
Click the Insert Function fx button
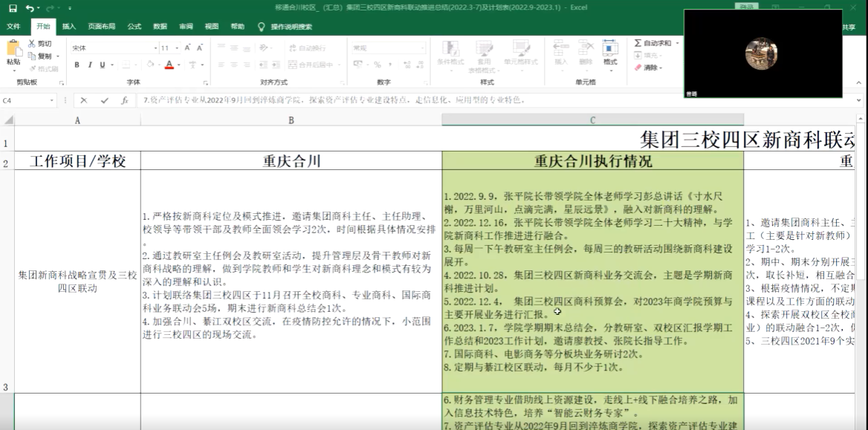tap(125, 100)
